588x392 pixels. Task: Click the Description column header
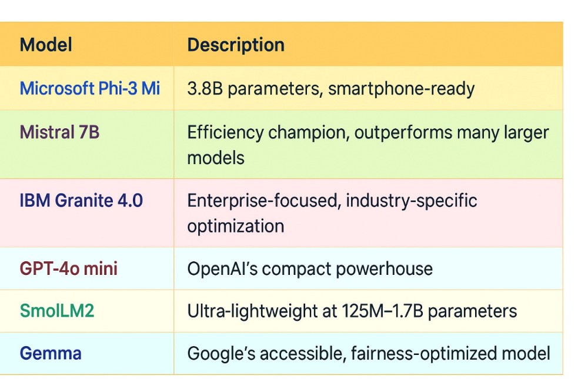(x=236, y=45)
